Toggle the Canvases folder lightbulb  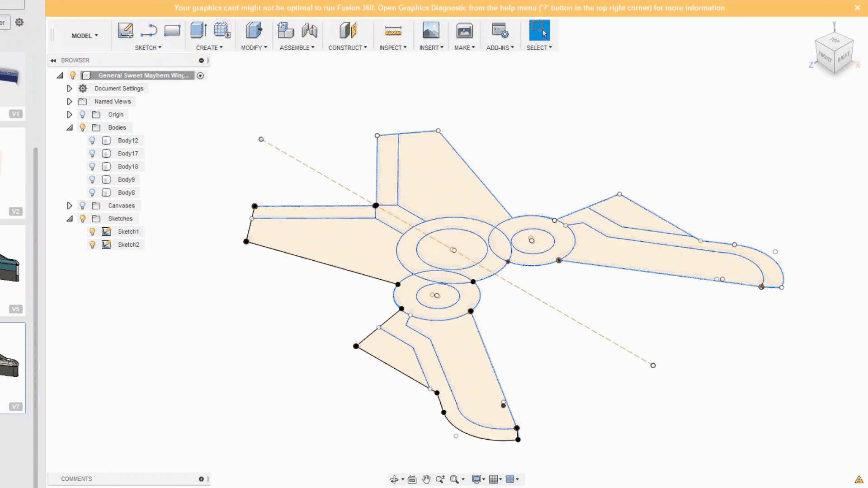click(x=82, y=206)
